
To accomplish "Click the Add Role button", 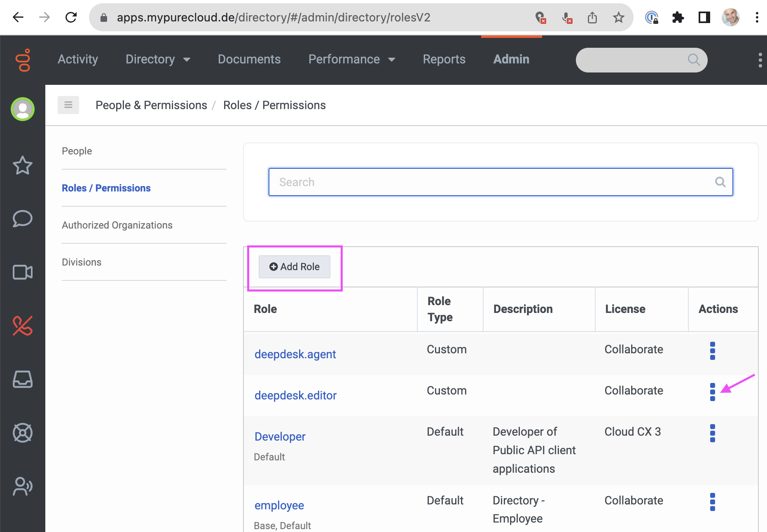I will pyautogui.click(x=294, y=266).
